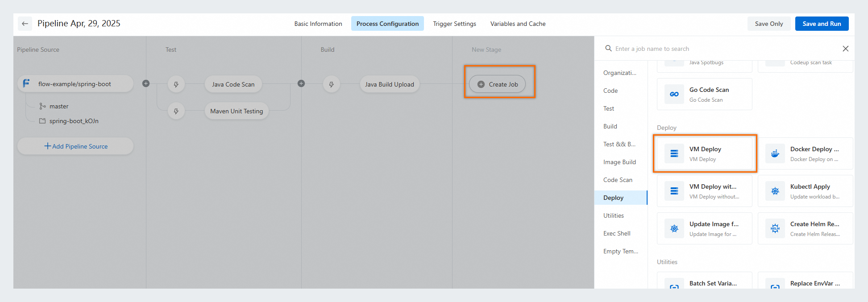The height and width of the screenshot is (302, 868).
Task: Add a stage before Test with plus icon
Action: 146,83
